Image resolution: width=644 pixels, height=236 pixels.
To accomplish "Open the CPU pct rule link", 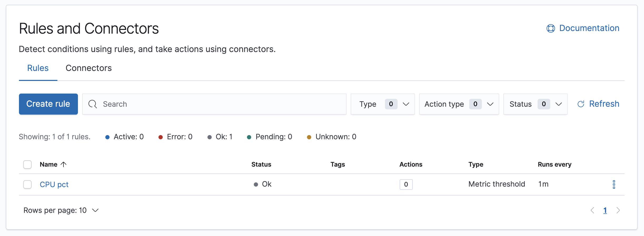I will pyautogui.click(x=54, y=184).
